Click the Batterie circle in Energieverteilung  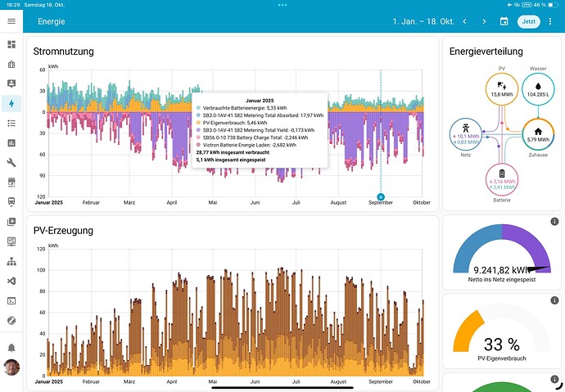coord(502,179)
